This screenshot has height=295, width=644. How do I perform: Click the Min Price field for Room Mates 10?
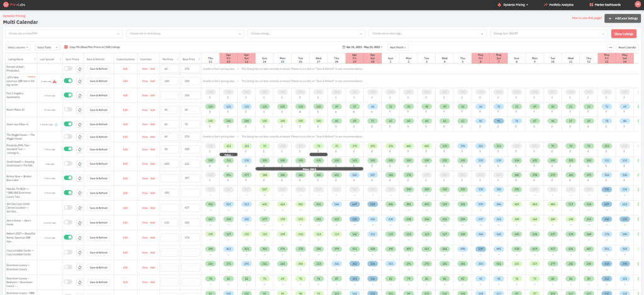click(x=170, y=109)
